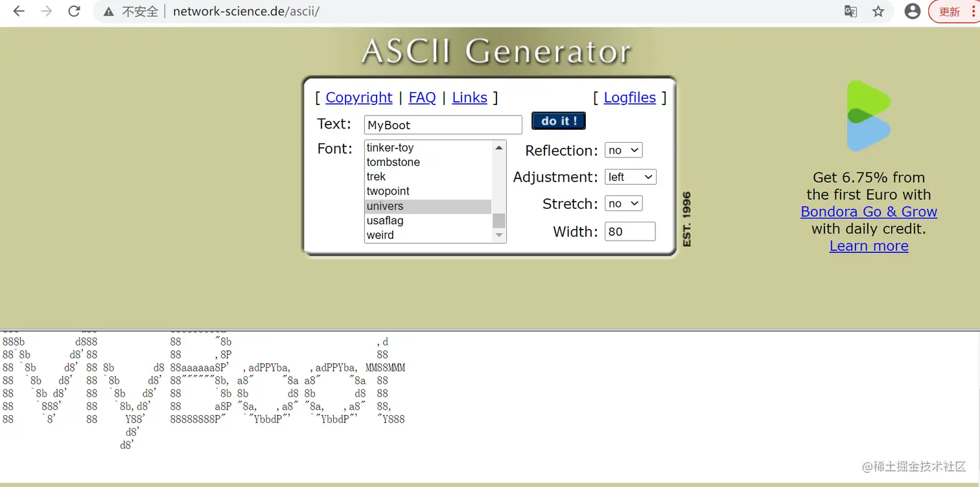980x487 pixels.
Task: Open the Stretch dropdown
Action: point(624,204)
